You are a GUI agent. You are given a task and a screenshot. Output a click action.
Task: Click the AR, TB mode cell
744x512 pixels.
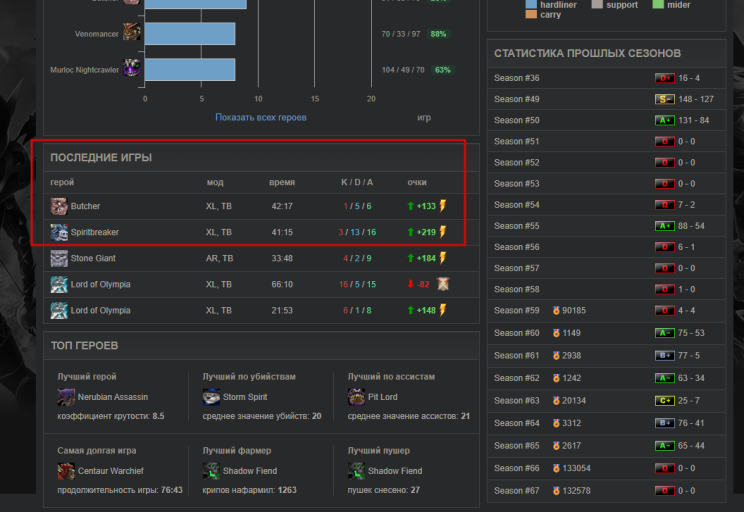(x=219, y=259)
